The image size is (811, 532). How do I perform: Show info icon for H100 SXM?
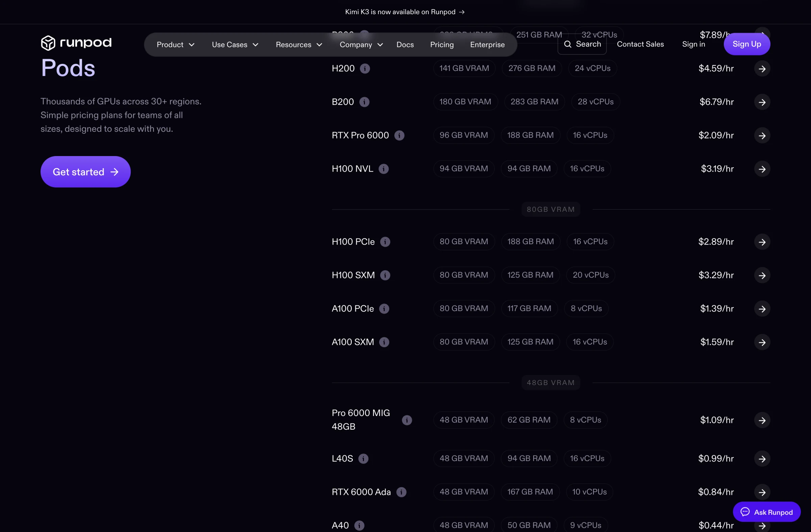click(385, 275)
